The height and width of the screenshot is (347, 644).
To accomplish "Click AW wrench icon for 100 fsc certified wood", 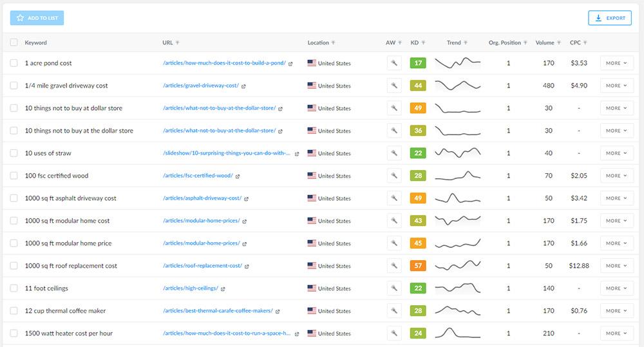I will [x=394, y=176].
